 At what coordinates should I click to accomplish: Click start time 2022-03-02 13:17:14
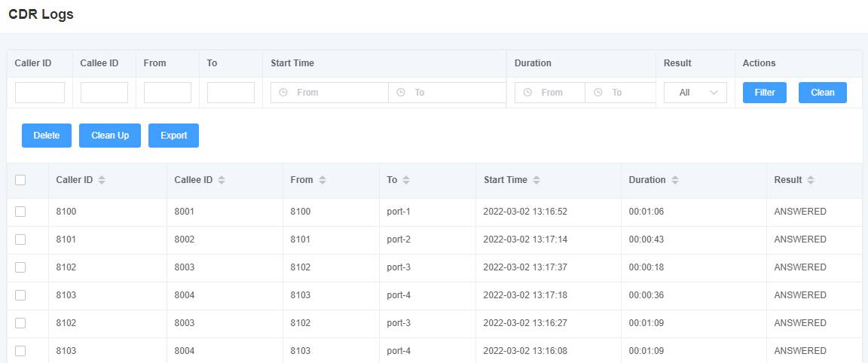pos(525,239)
